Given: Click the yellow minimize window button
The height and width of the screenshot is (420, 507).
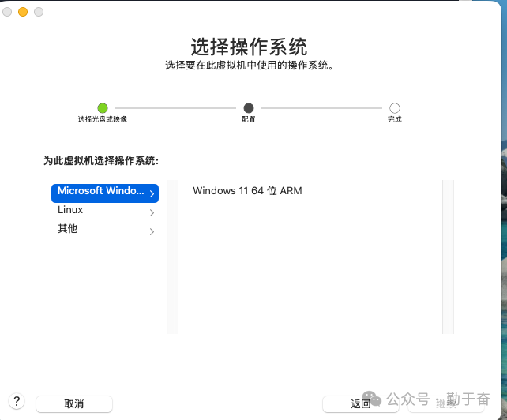Looking at the screenshot, I should [x=23, y=12].
